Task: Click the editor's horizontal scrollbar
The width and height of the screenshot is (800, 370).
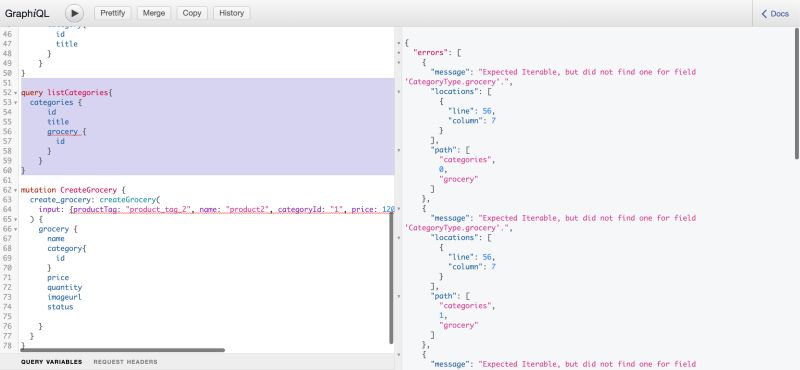Action: (122, 350)
